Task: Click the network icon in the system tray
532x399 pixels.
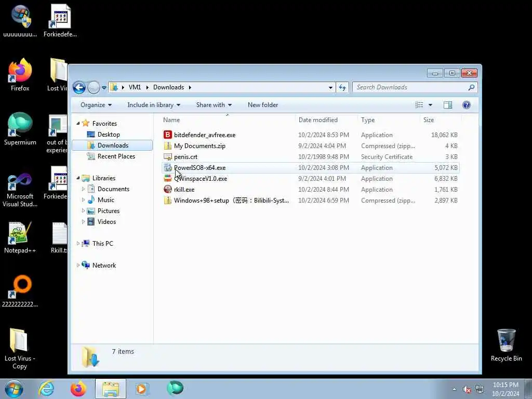Action: pyautogui.click(x=480, y=390)
